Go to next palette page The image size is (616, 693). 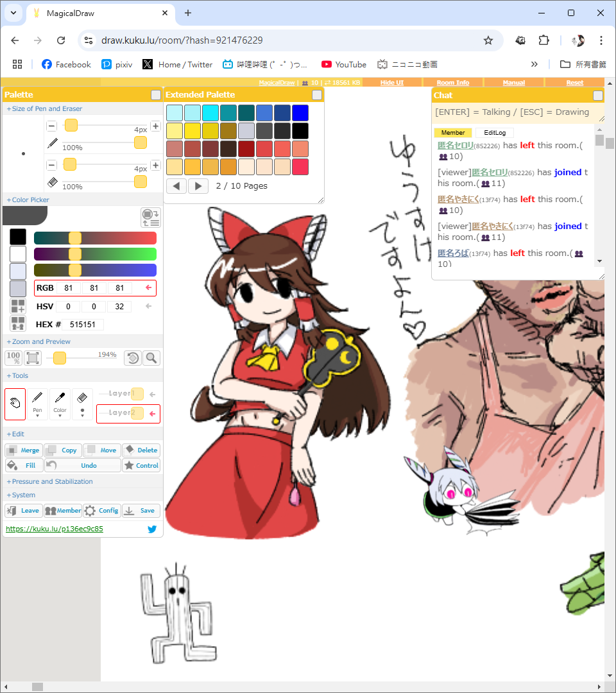(198, 186)
